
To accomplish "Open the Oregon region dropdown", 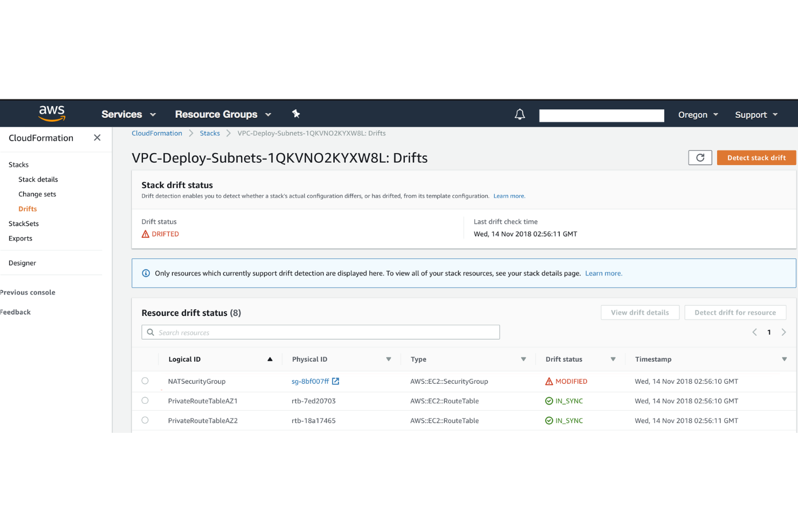I will click(x=697, y=114).
